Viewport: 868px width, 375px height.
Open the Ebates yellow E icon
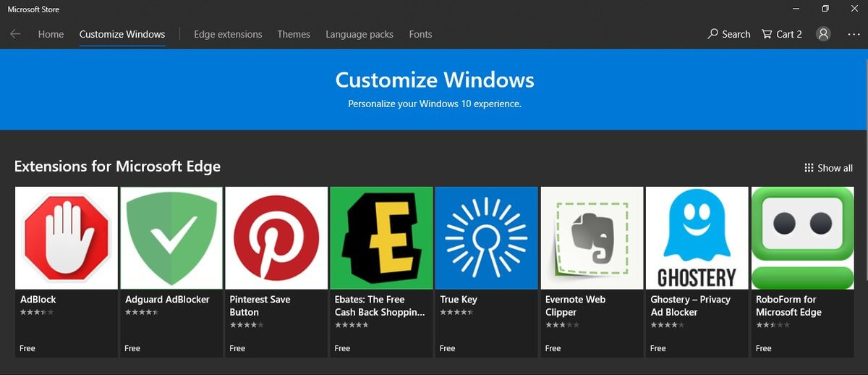pyautogui.click(x=382, y=238)
